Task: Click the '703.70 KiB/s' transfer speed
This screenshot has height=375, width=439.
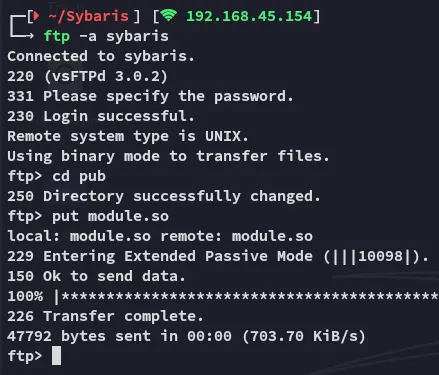Action: click(304, 336)
